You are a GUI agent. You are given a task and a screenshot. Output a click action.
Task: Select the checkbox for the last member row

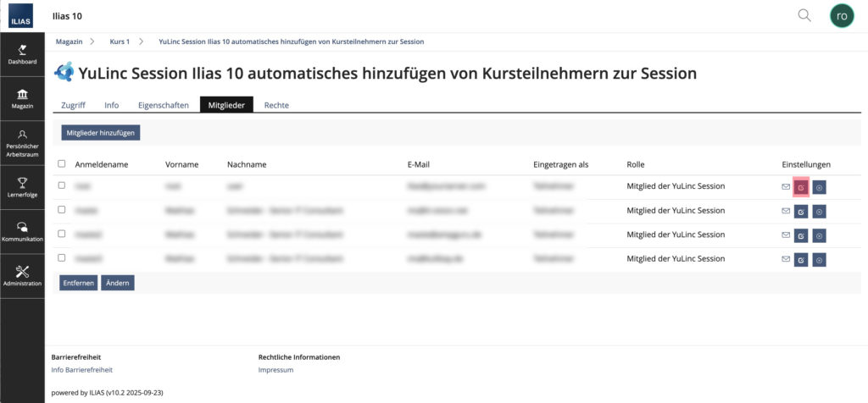(61, 257)
